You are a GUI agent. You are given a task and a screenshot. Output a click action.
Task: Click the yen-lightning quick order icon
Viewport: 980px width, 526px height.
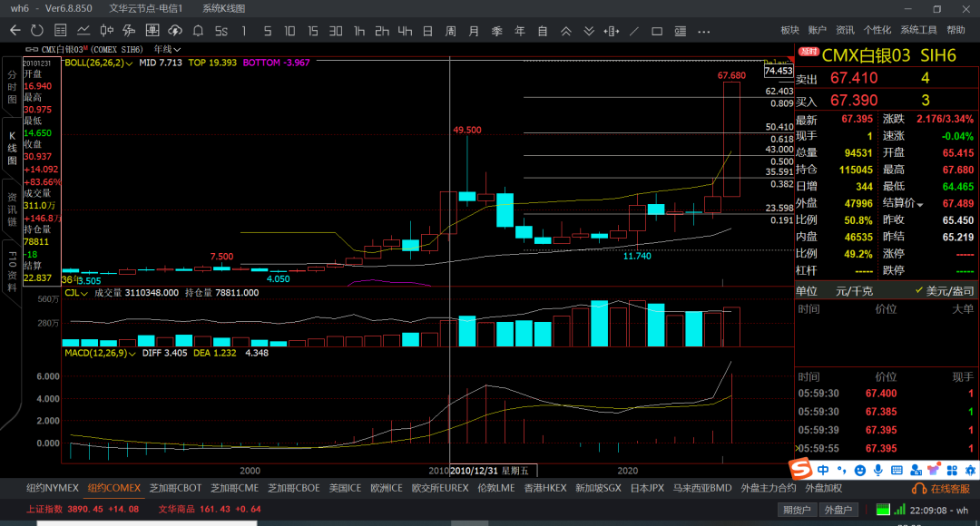pos(130,31)
